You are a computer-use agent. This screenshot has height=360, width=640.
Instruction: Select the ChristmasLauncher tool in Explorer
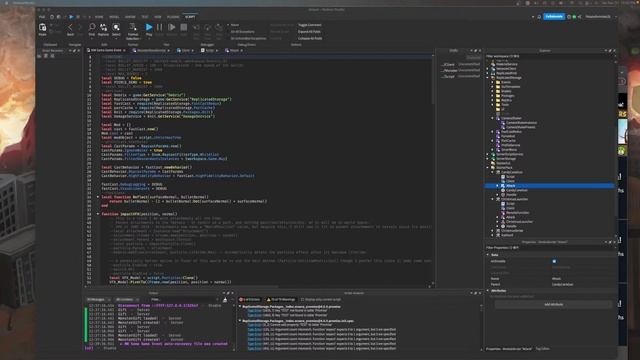pyautogui.click(x=513, y=199)
